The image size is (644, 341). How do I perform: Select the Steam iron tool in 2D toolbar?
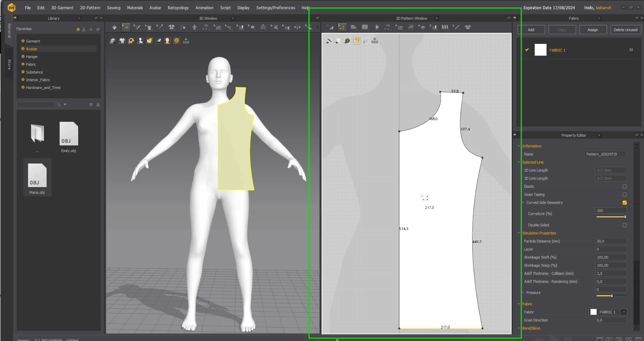pyautogui.click(x=411, y=27)
